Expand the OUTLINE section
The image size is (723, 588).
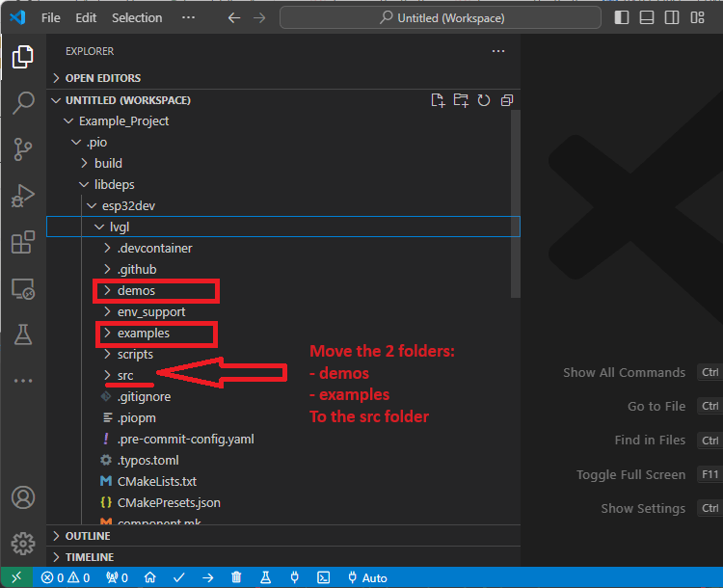(283, 536)
